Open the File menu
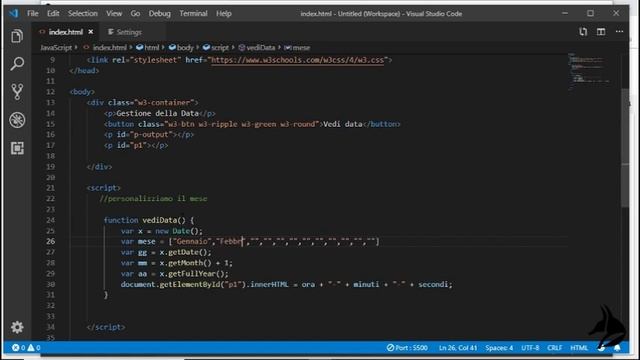 coord(33,13)
